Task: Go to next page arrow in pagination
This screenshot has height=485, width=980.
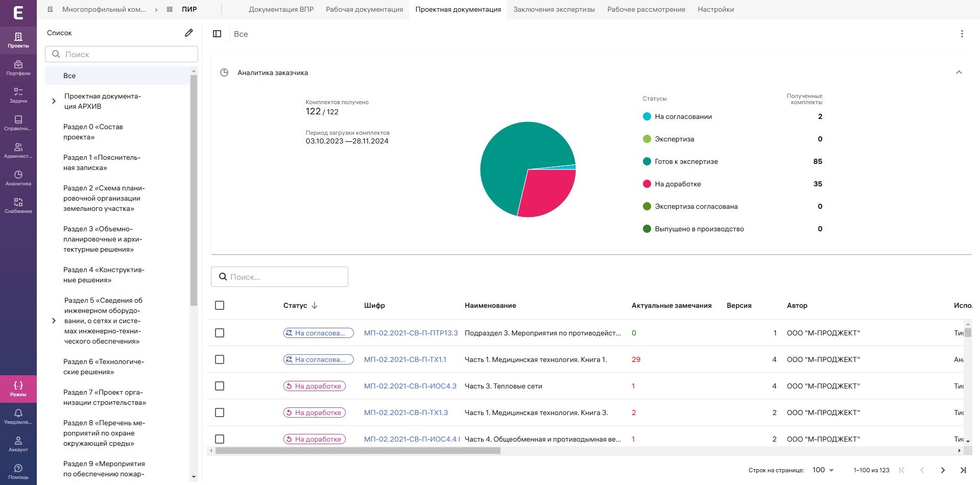Action: tap(943, 470)
